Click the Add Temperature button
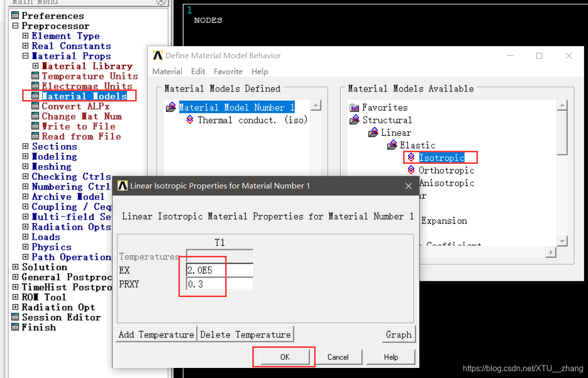 click(156, 334)
